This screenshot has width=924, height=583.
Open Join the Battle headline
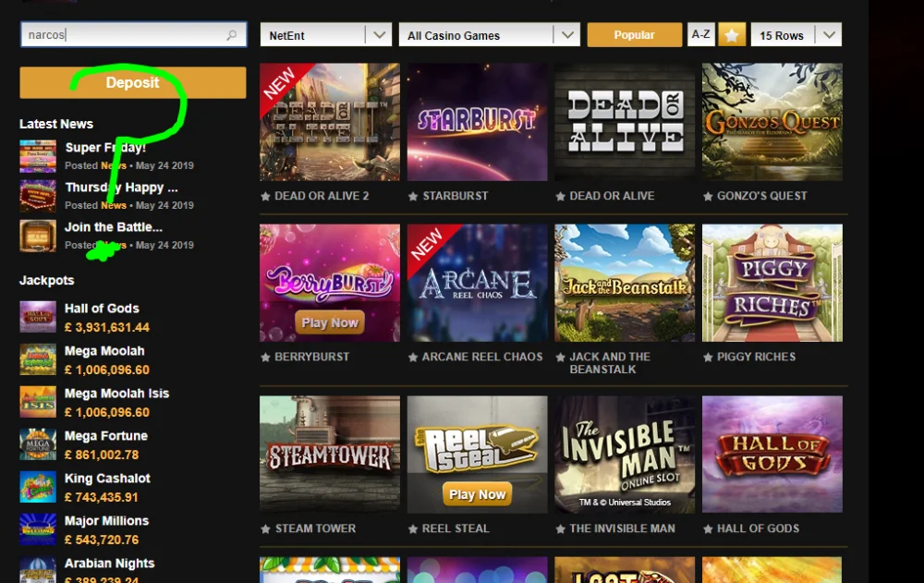click(114, 227)
